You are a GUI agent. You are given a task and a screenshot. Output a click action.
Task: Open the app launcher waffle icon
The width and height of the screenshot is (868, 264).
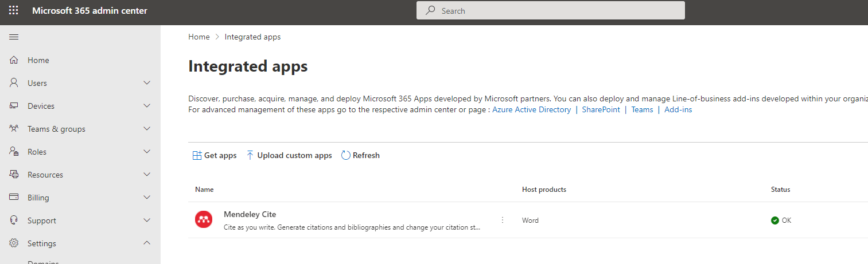coord(14,11)
